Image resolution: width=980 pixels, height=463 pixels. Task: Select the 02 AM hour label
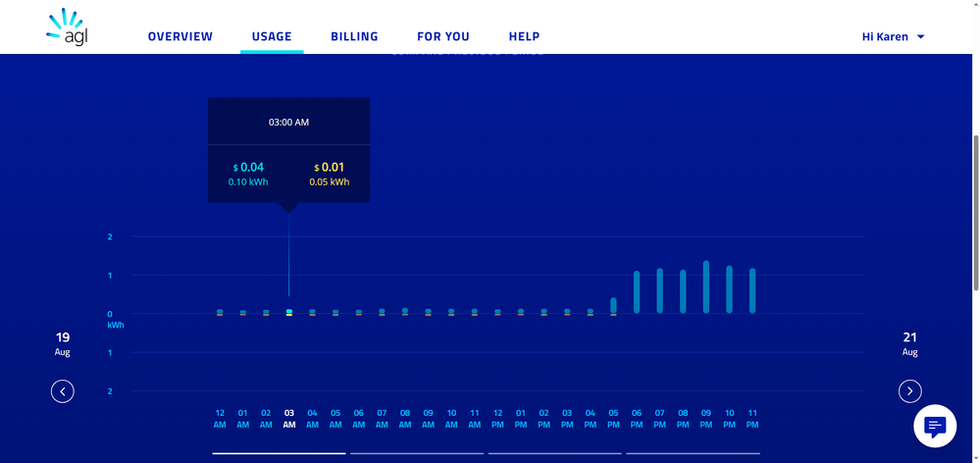coord(266,419)
